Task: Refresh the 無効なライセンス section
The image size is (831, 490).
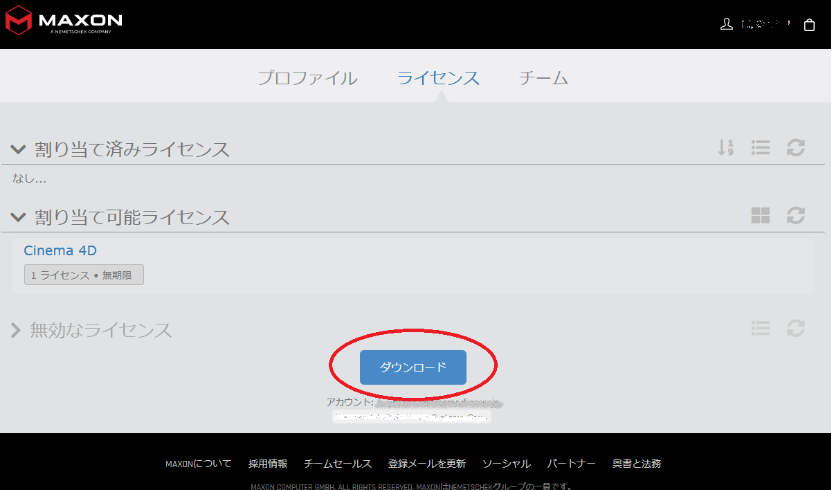Action: pyautogui.click(x=795, y=328)
